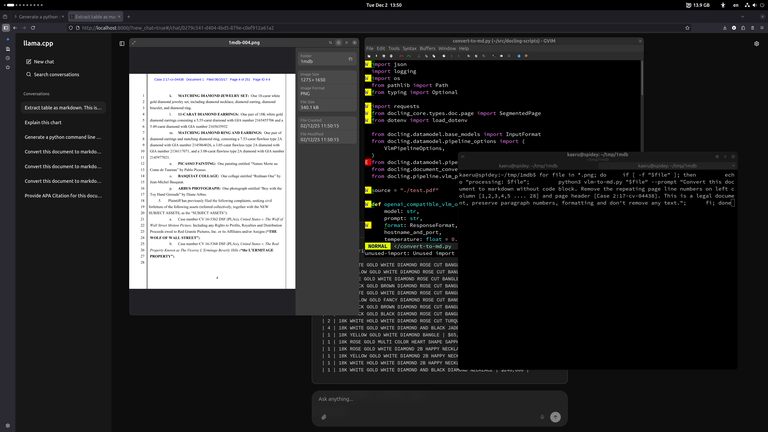Click the attach file paperclip icon
Screen dimensions: 768x432
[x=324, y=417]
